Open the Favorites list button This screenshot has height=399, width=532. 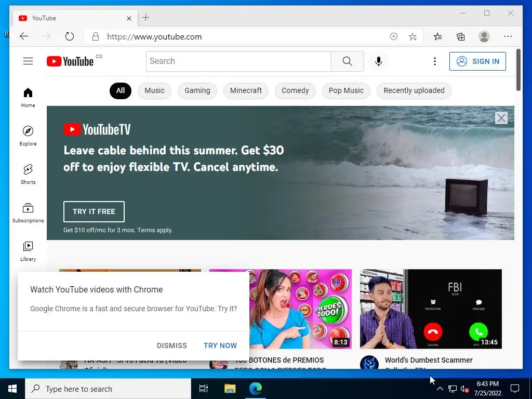(437, 36)
